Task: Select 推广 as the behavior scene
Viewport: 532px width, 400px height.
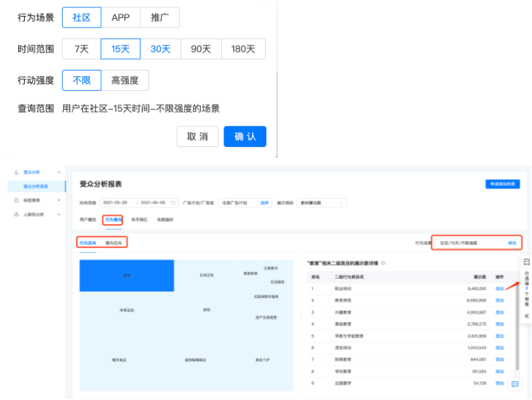Action: point(160,17)
